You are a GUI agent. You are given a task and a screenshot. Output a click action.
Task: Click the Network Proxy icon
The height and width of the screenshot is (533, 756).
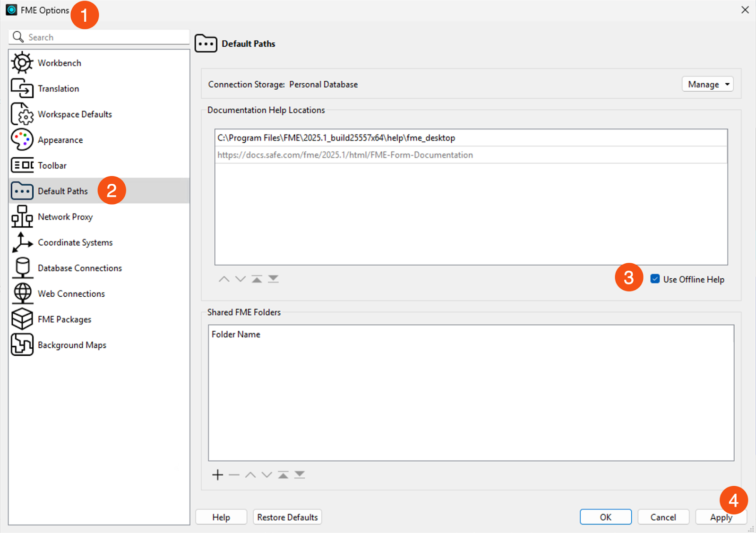tap(22, 216)
